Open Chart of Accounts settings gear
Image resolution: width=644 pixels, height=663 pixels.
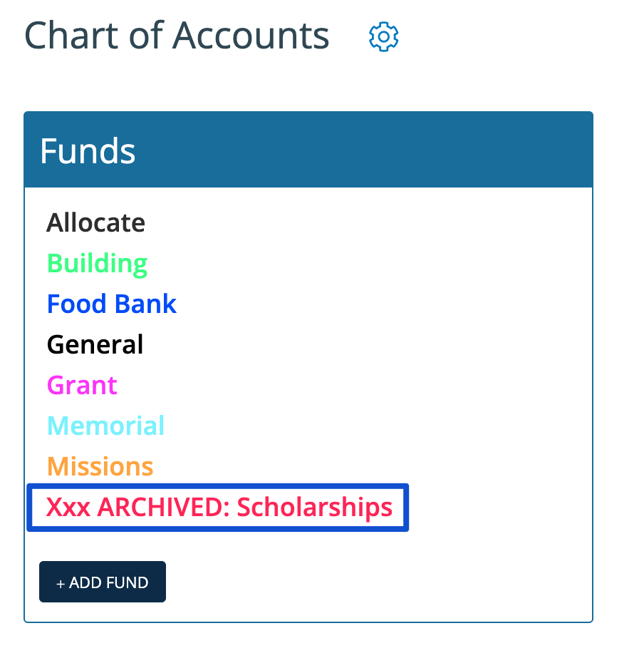click(383, 37)
